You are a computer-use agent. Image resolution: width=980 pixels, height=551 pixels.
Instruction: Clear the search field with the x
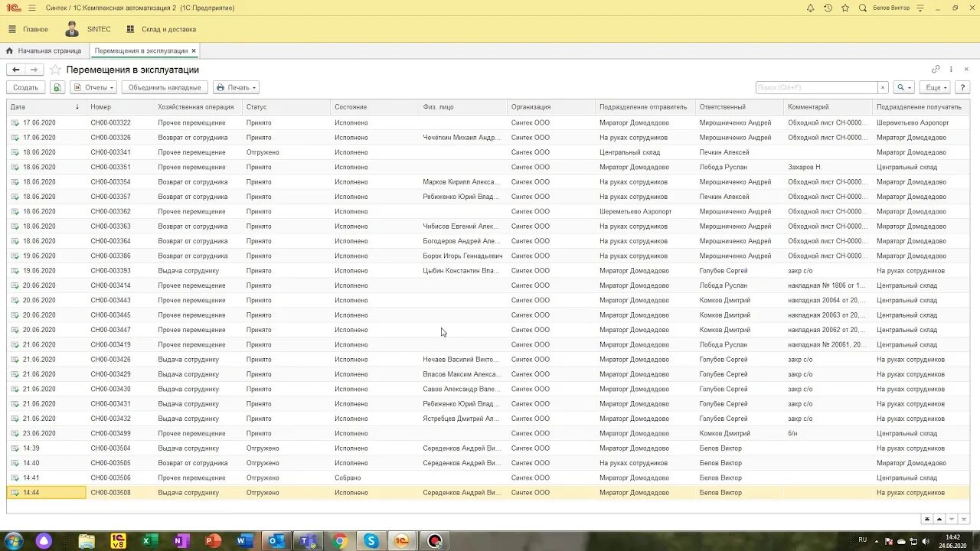click(x=883, y=87)
